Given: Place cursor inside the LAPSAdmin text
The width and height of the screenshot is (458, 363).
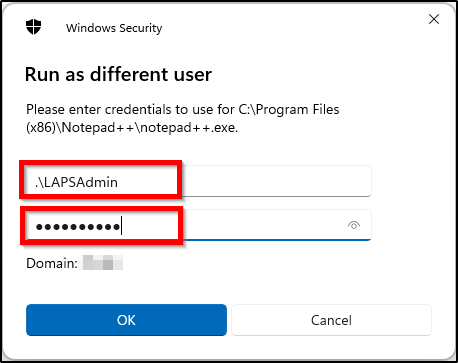Looking at the screenshot, I should (76, 182).
